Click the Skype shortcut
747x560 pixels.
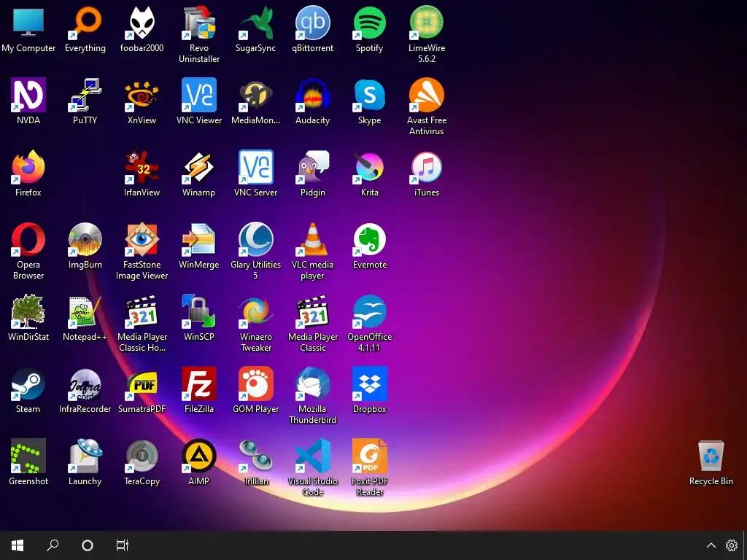coord(369,96)
